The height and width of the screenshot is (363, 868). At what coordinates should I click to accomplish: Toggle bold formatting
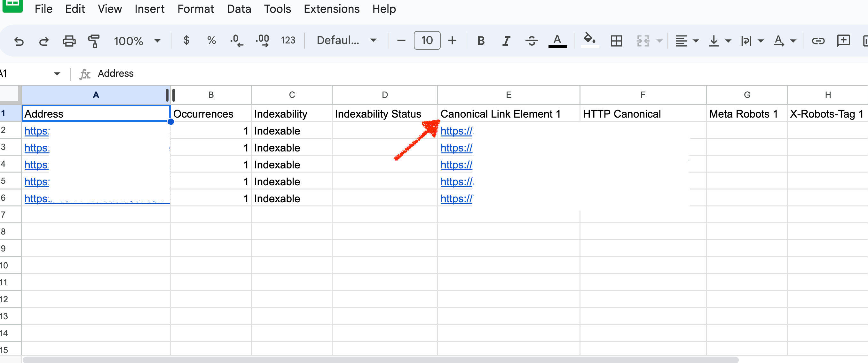coord(481,41)
